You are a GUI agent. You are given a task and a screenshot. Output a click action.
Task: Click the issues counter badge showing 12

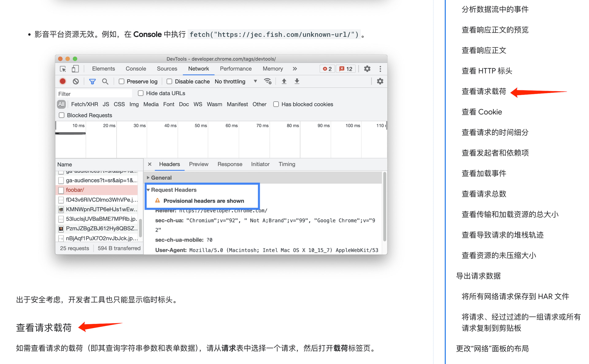[x=346, y=69]
